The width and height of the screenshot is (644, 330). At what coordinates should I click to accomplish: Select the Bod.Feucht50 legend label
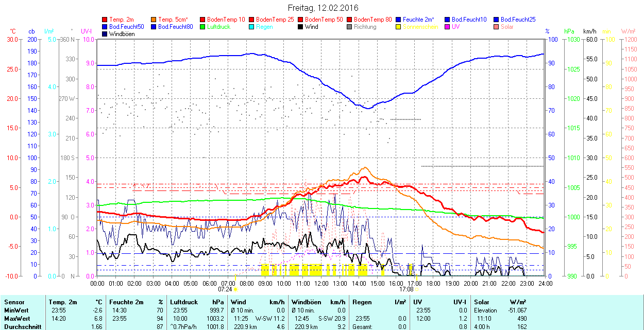coord(126,26)
